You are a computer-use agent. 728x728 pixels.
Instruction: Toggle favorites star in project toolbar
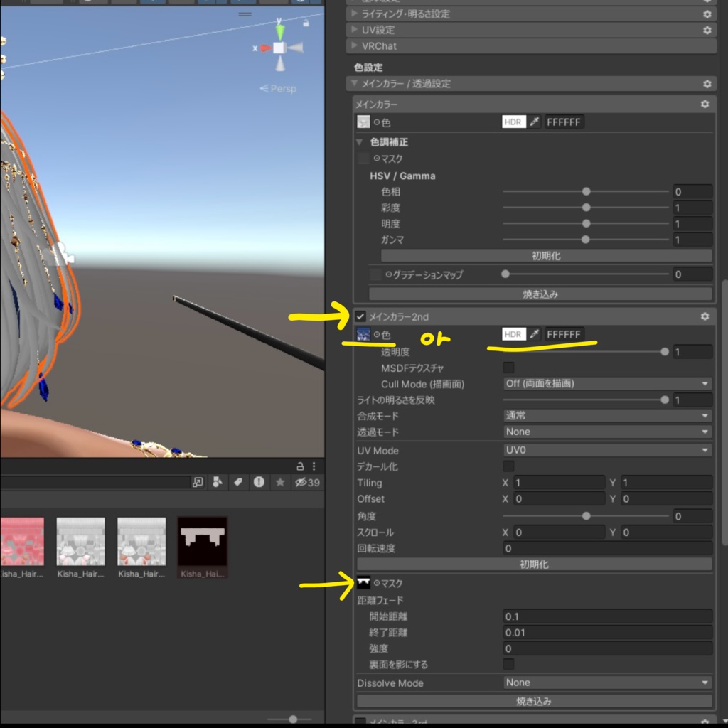click(280, 483)
